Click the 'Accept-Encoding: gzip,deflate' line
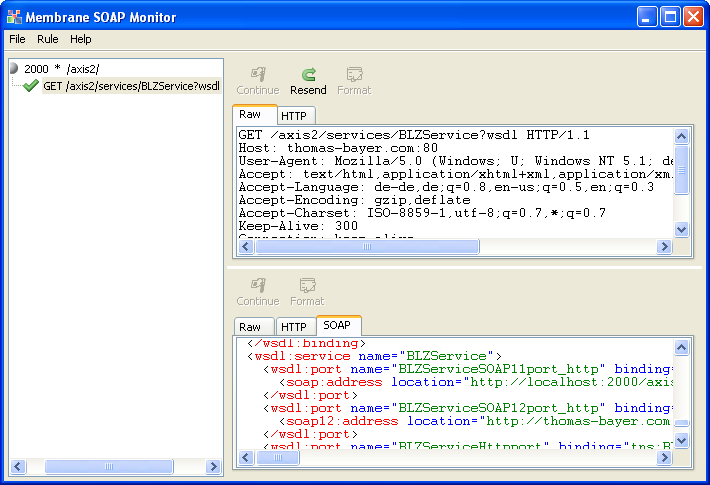710x485 pixels. (355, 200)
